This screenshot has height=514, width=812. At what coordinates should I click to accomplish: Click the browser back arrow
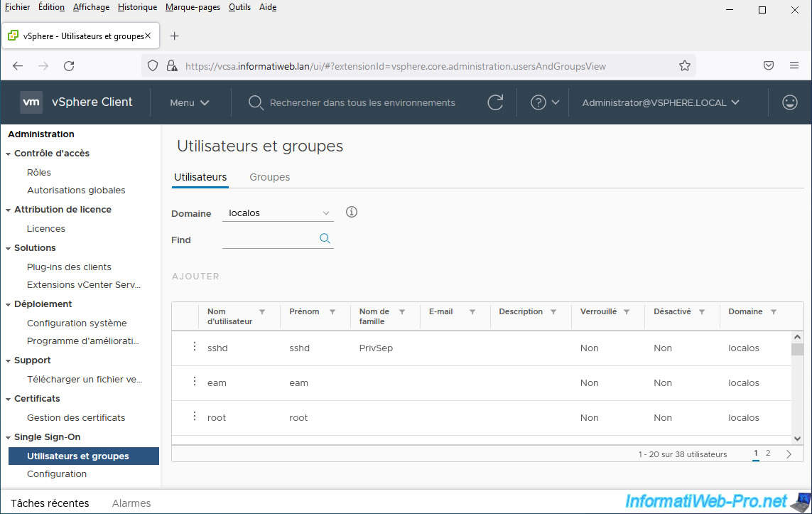click(x=18, y=66)
